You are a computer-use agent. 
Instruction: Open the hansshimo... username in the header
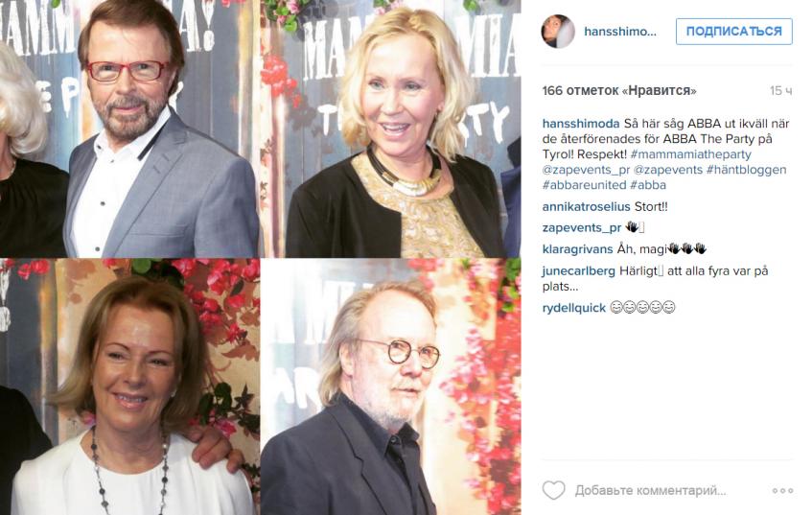click(620, 32)
